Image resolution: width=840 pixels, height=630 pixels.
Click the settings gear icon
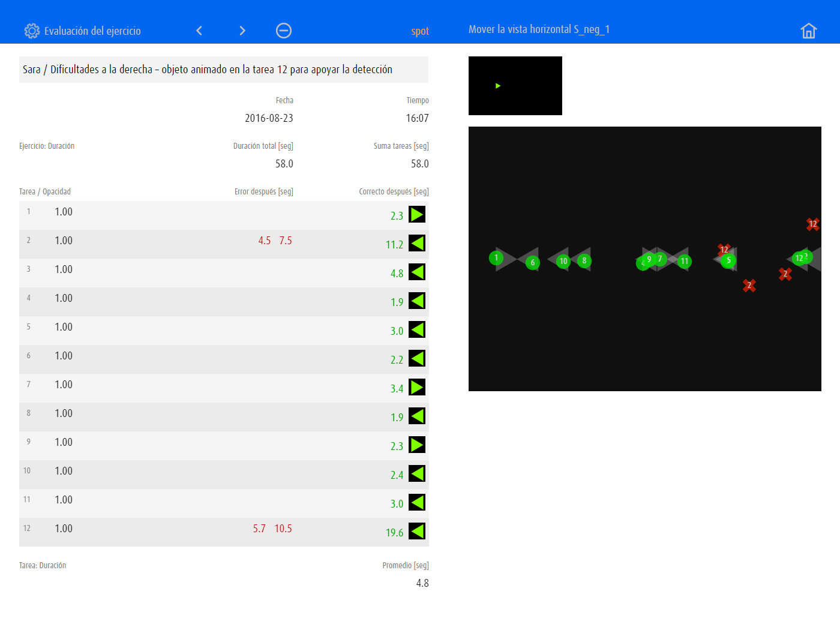click(32, 31)
